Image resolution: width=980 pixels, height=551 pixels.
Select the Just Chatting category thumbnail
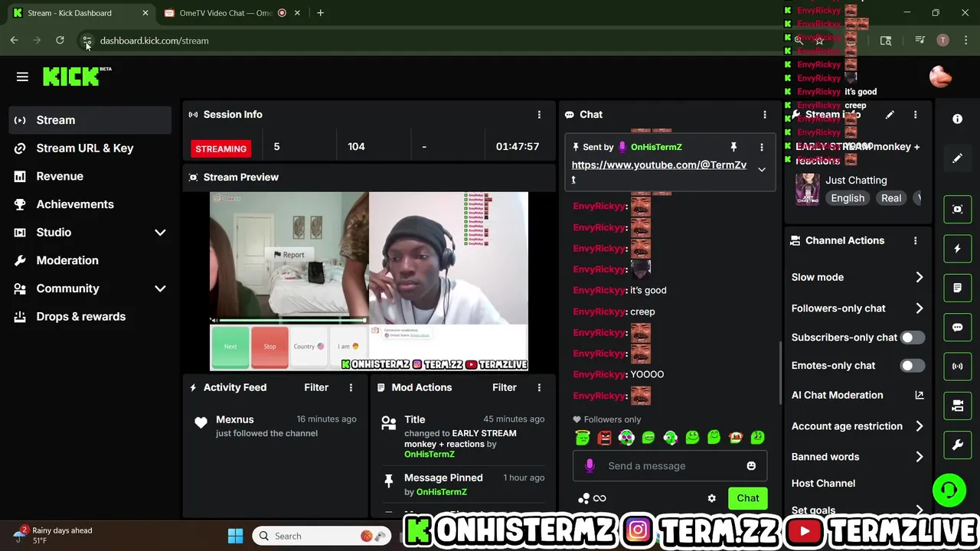pos(807,190)
